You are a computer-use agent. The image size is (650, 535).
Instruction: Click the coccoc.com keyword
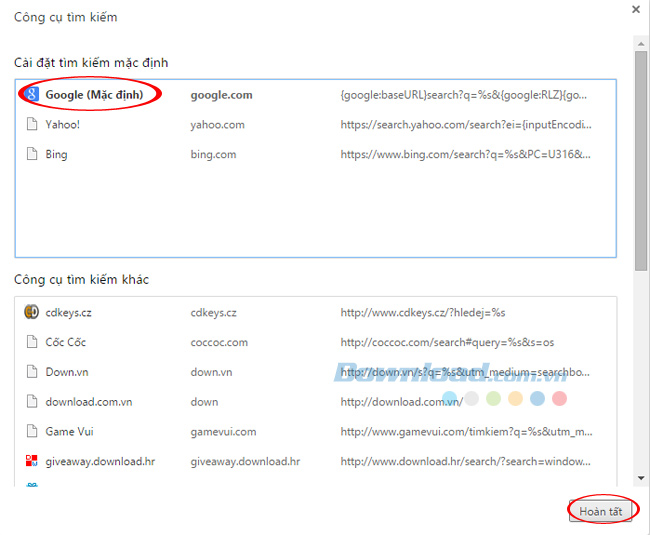tap(219, 343)
